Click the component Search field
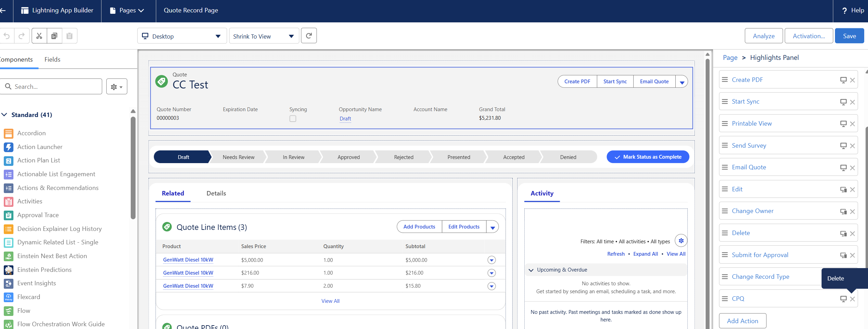868x329 pixels. 51,87
